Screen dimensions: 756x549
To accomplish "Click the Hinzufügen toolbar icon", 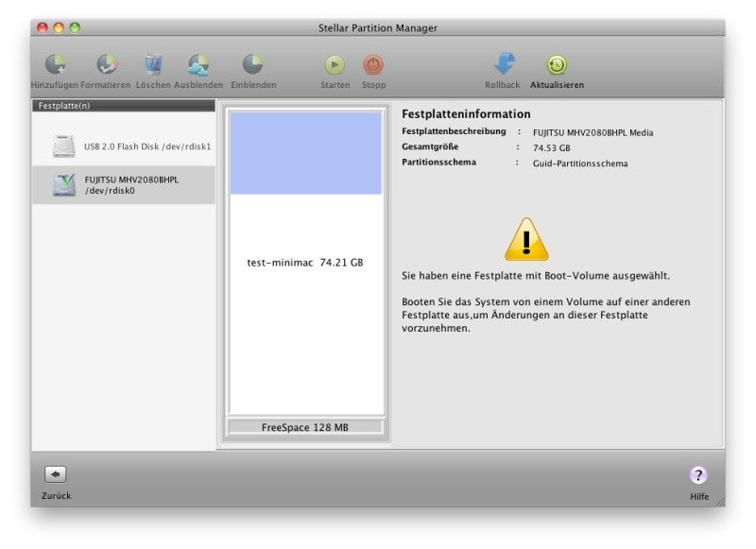I will [x=56, y=64].
